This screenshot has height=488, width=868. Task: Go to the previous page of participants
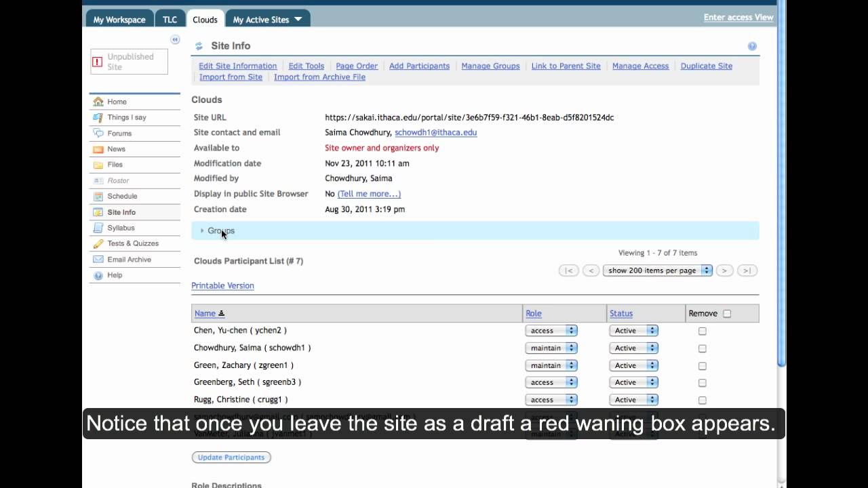(591, 270)
